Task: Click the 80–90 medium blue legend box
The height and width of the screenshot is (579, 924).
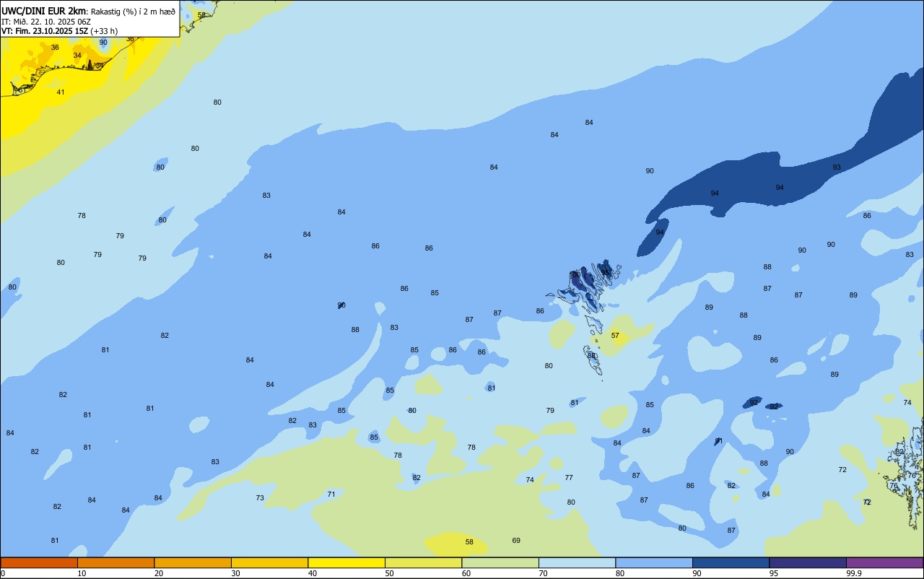Action: 654,562
